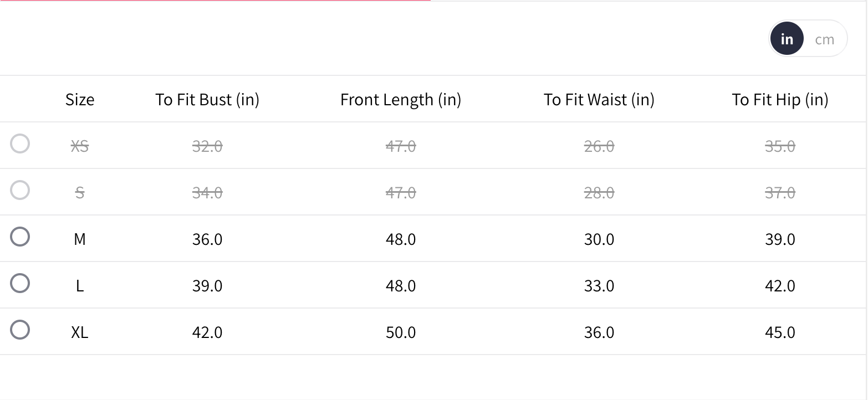Click the L size label
This screenshot has width=868, height=400.
point(80,286)
